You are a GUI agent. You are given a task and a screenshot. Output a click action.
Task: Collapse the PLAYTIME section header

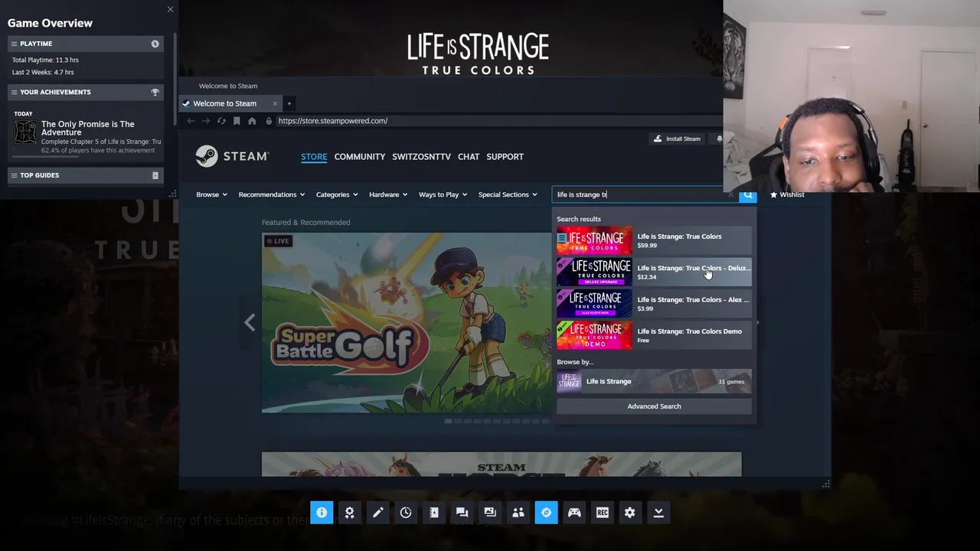coord(86,44)
